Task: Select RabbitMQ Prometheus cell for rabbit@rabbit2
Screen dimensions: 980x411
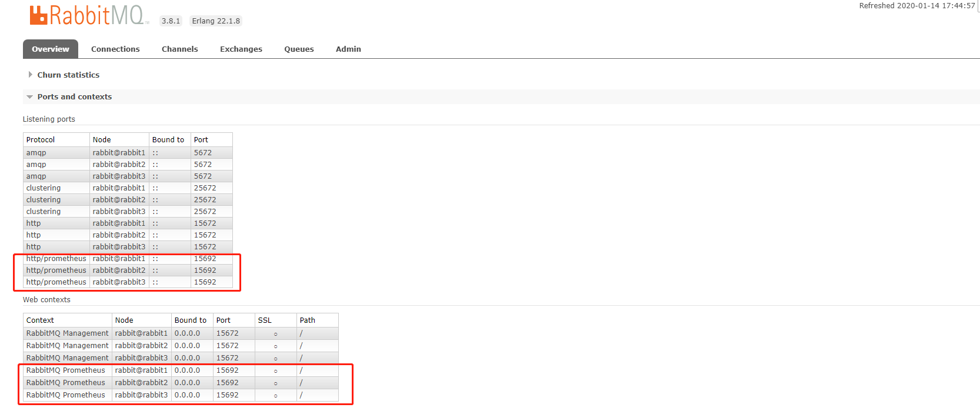Action: tap(68, 382)
